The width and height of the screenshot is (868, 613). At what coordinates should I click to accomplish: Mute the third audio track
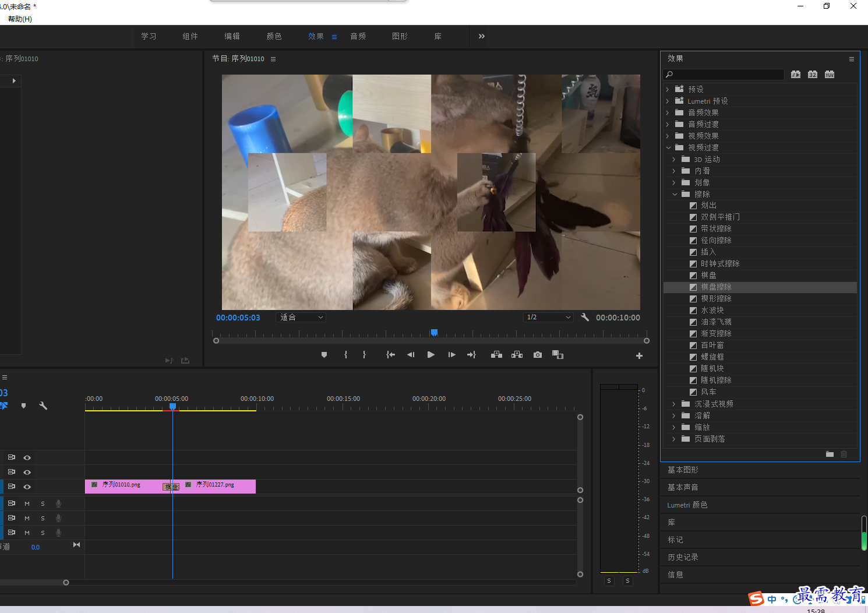pos(27,533)
